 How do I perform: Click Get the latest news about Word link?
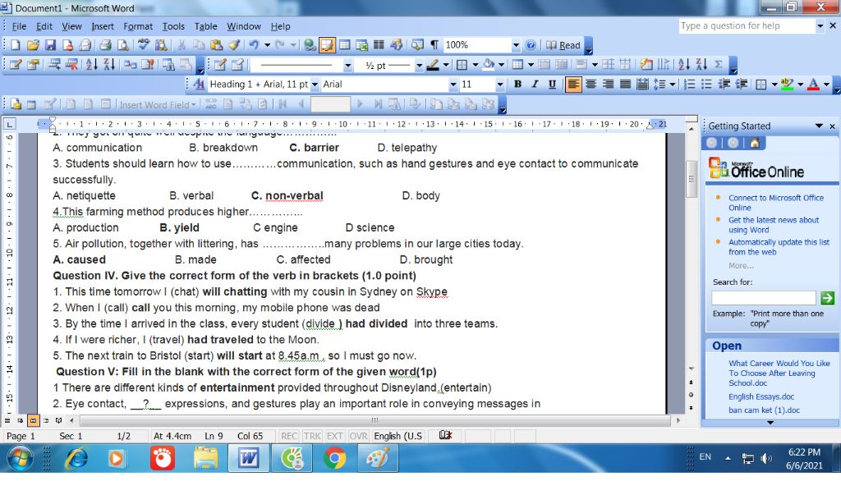[774, 225]
